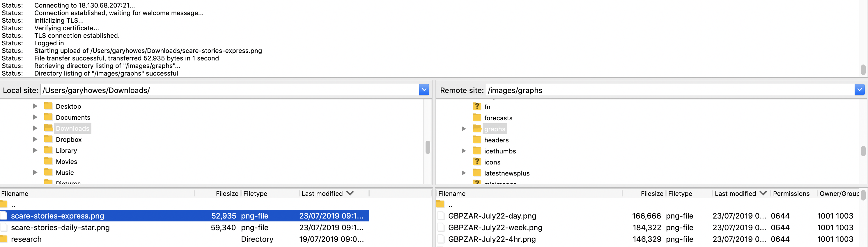
Task: Click the remote parent directory folder icon
Action: click(x=440, y=204)
